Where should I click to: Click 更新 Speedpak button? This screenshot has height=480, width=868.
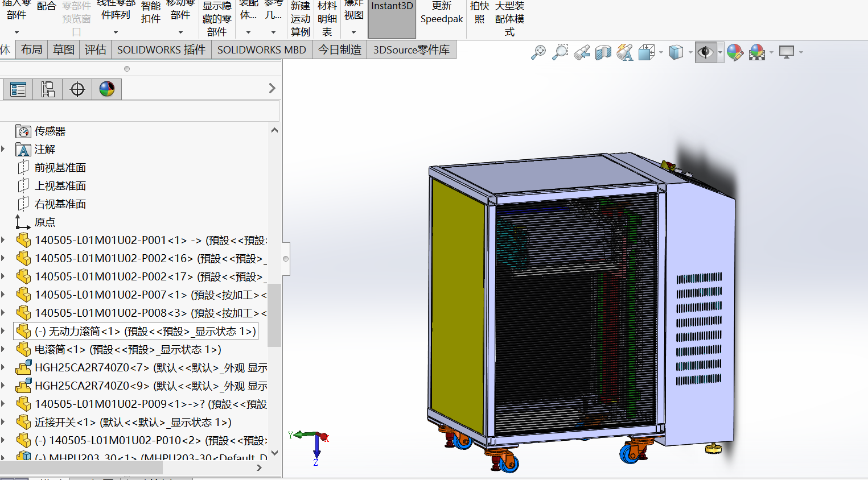point(442,14)
